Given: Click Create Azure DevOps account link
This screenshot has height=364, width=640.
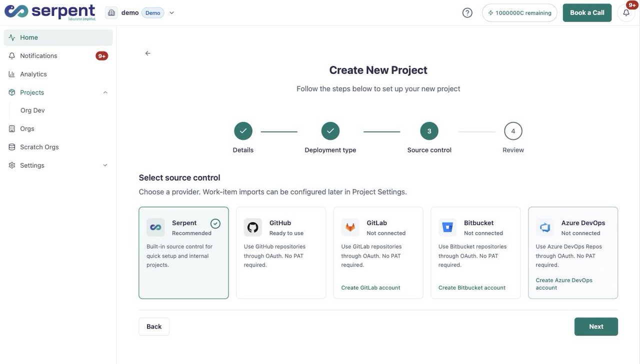Looking at the screenshot, I should tap(564, 284).
